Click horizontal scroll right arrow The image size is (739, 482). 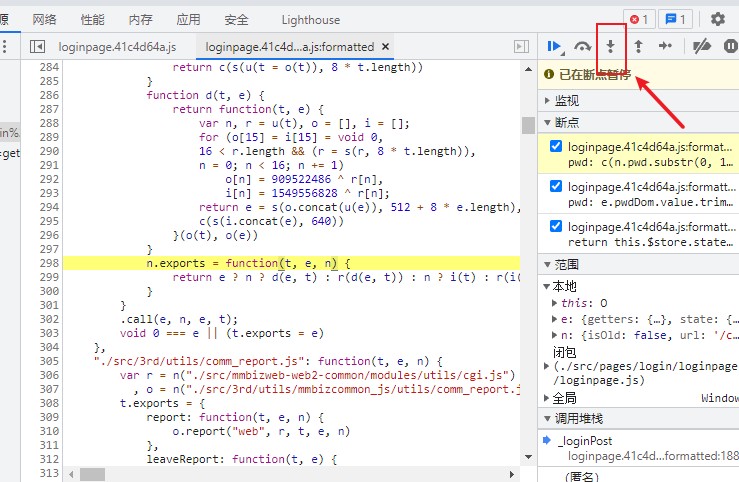(511, 474)
